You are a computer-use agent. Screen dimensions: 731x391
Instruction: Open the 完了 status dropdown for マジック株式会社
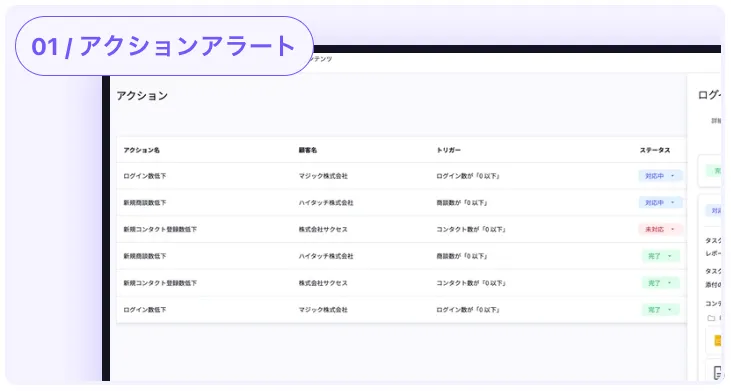(660, 310)
